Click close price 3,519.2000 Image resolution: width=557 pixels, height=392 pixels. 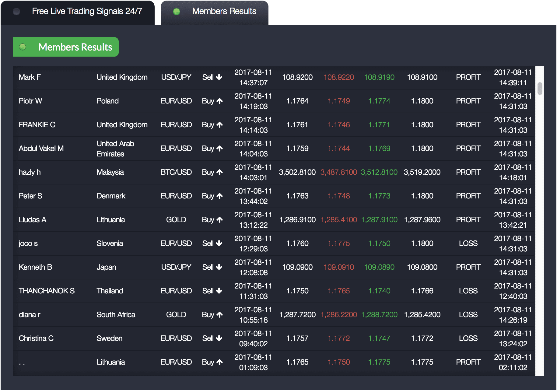[x=422, y=172]
